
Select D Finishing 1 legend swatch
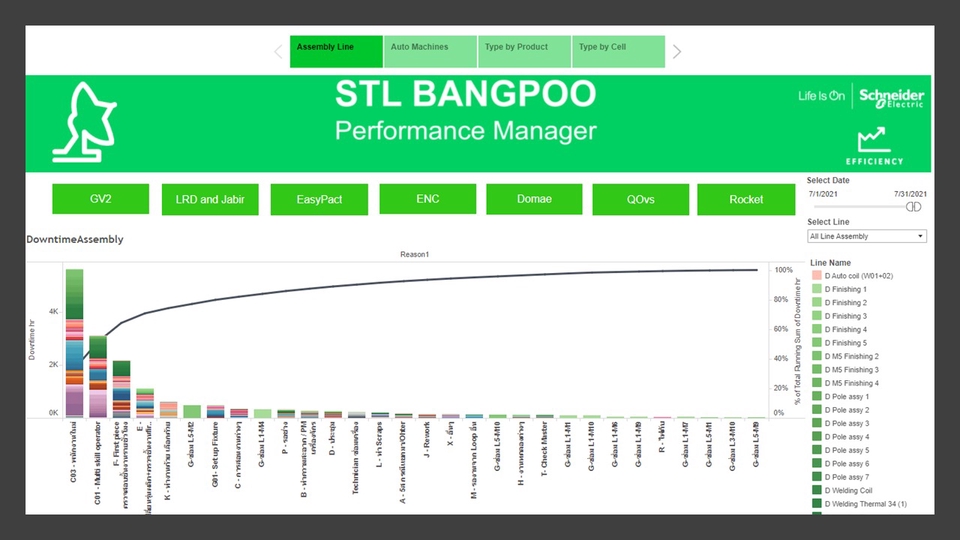pos(816,289)
